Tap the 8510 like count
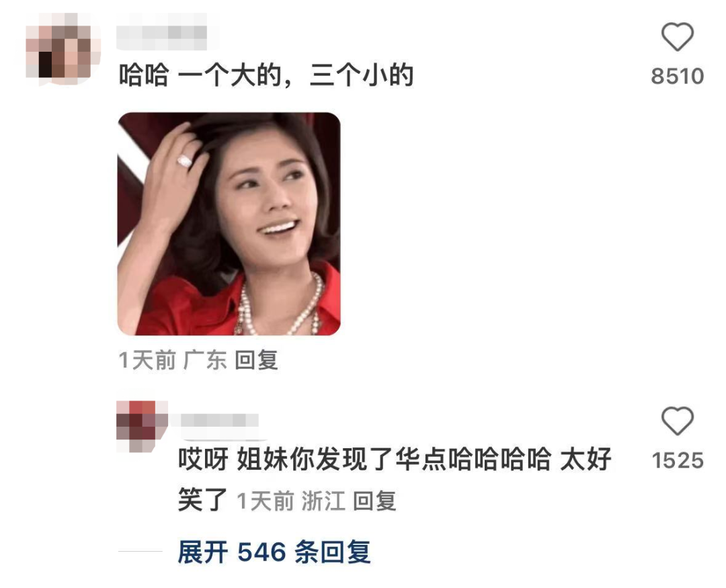This screenshot has width=726, height=588. 678,77
